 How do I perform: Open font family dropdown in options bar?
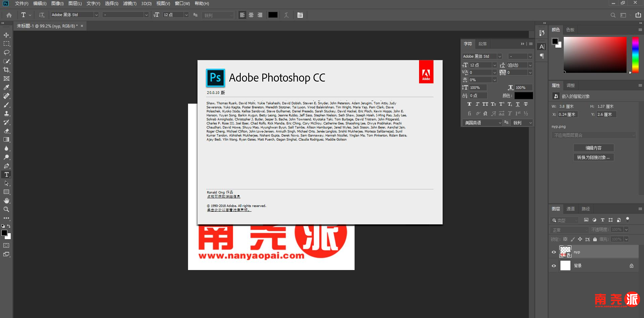[x=96, y=15]
